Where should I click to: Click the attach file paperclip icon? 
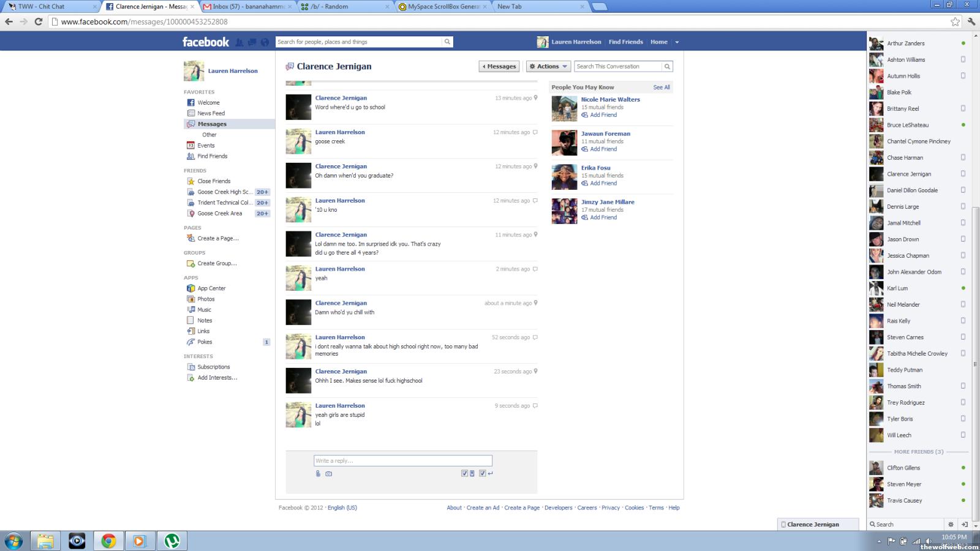coord(318,473)
